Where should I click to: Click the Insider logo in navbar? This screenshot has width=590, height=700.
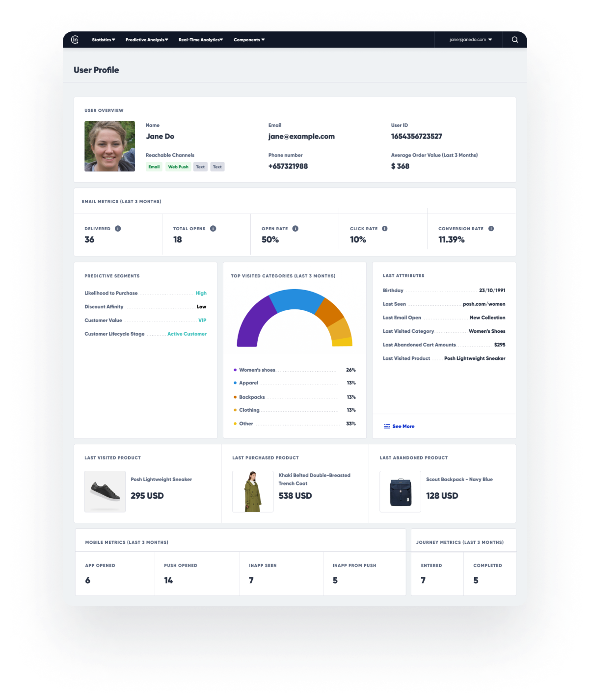[x=75, y=40]
